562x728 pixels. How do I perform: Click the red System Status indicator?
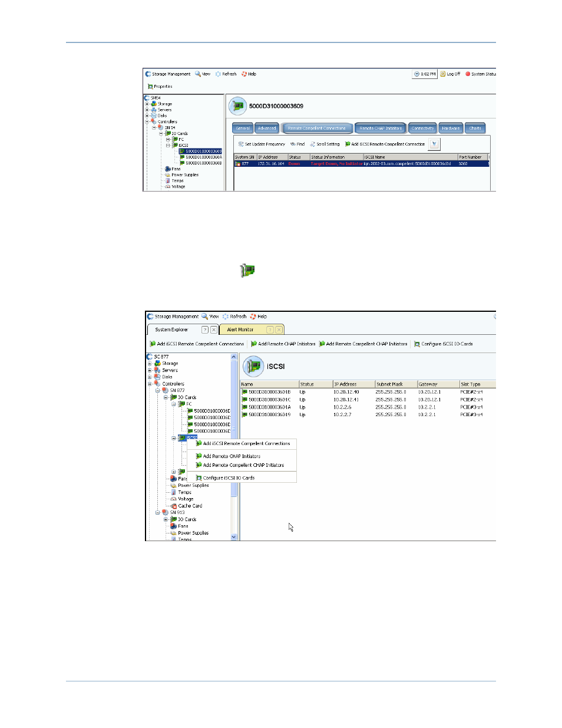click(481, 74)
